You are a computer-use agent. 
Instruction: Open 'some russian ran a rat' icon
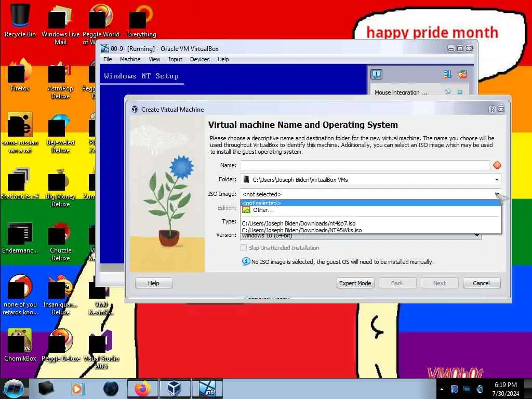[x=20, y=133]
